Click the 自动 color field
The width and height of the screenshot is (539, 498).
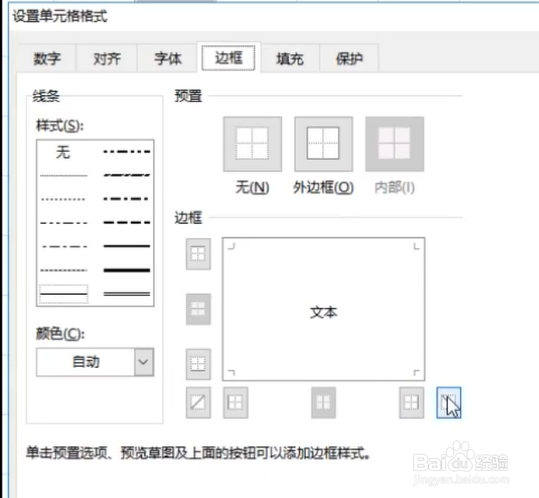coord(86,362)
